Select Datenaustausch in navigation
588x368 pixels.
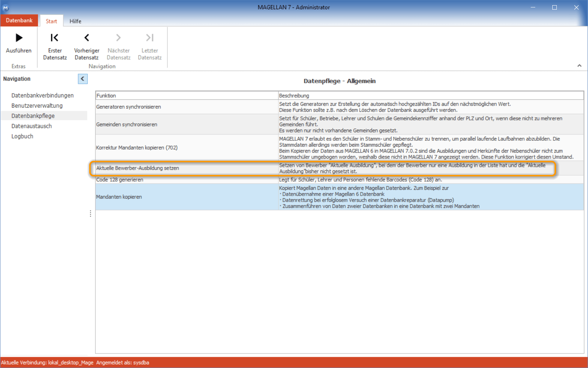32,126
